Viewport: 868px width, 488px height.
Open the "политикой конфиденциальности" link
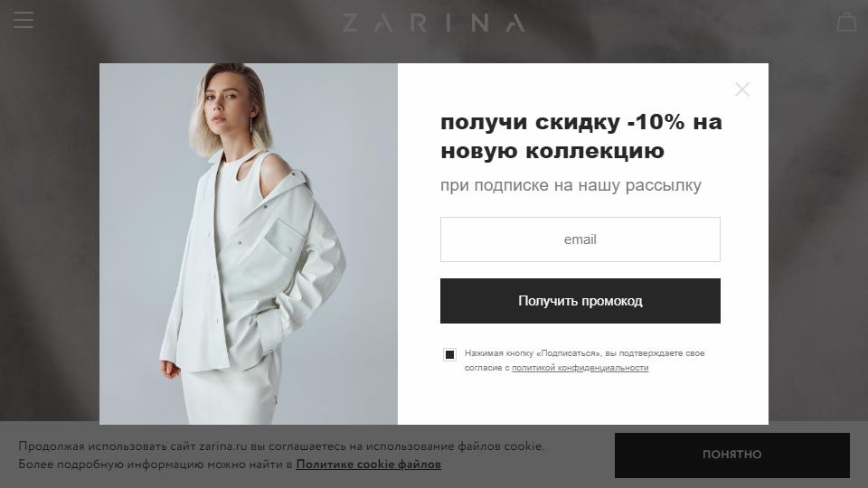coord(580,368)
